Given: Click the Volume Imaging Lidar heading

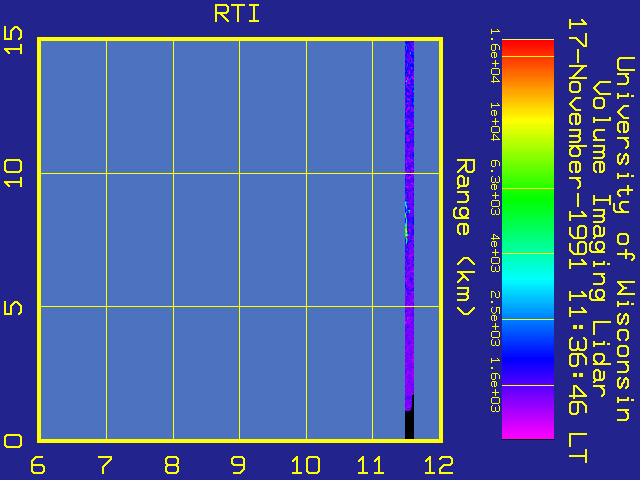Looking at the screenshot, I should click(599, 239).
